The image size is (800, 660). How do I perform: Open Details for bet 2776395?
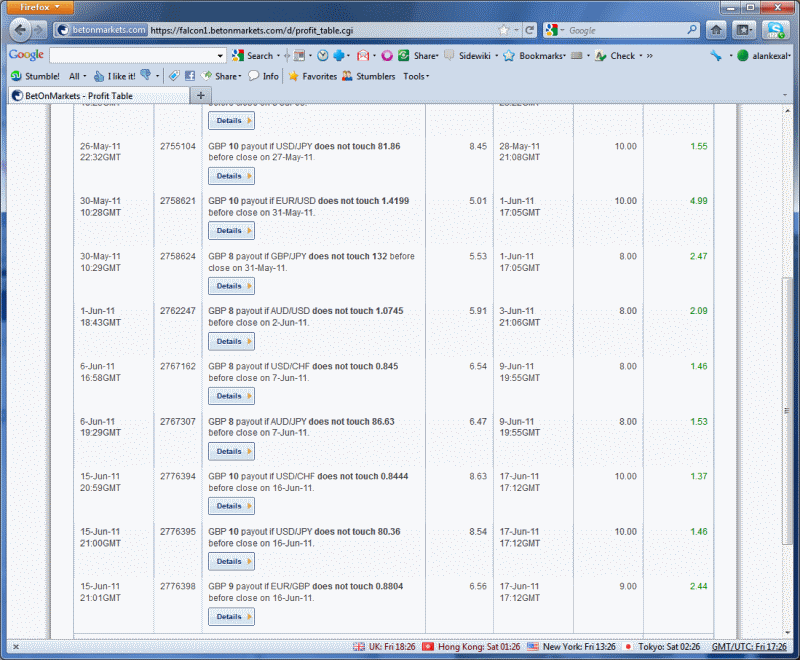click(x=231, y=561)
